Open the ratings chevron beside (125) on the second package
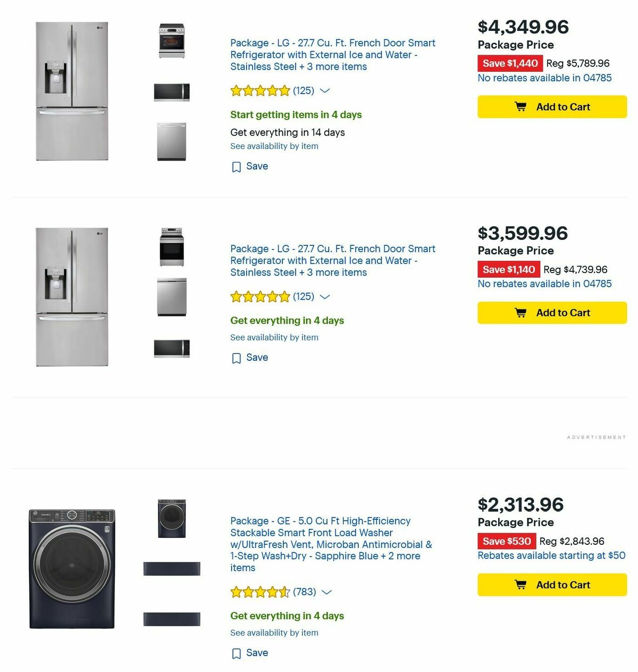Image resolution: width=638 pixels, height=672 pixels. (325, 297)
